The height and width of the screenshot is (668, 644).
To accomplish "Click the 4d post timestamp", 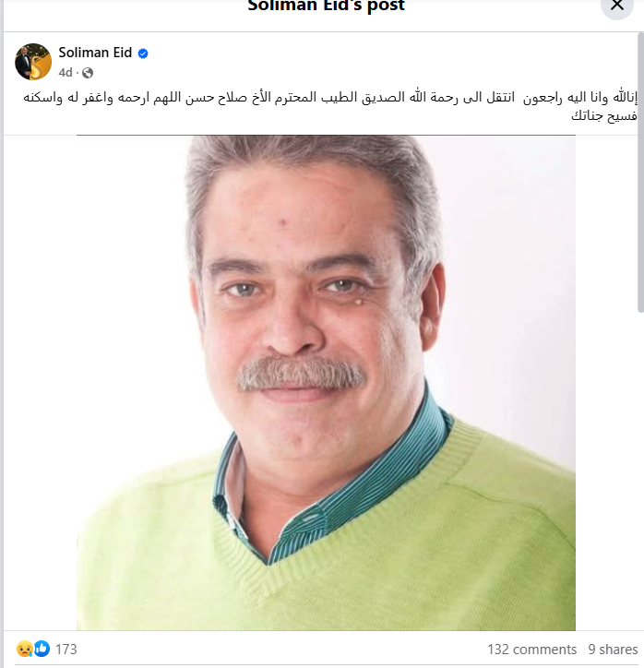I will (66, 73).
